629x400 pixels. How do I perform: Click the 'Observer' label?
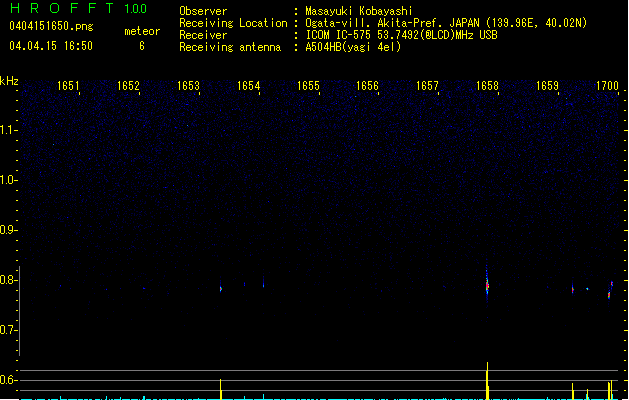pyautogui.click(x=203, y=11)
